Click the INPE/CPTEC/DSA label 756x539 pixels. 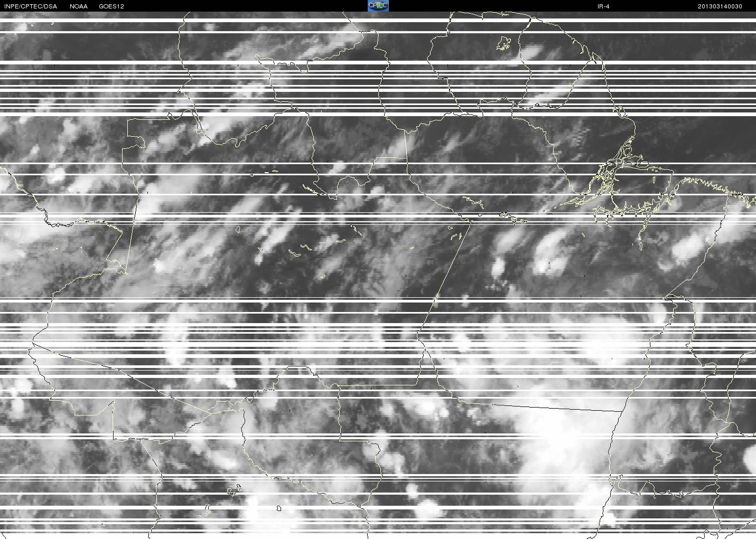[30, 6]
